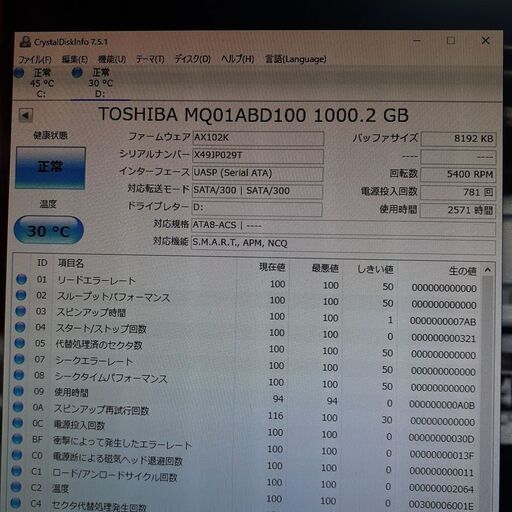Screen dimensions: 512x512
Task: Select the リードエラーレート row text
Action: (x=96, y=281)
